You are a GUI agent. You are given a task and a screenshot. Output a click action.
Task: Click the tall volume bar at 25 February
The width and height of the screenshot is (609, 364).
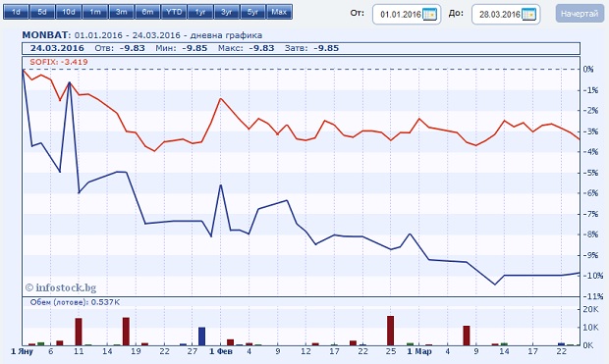390,331
